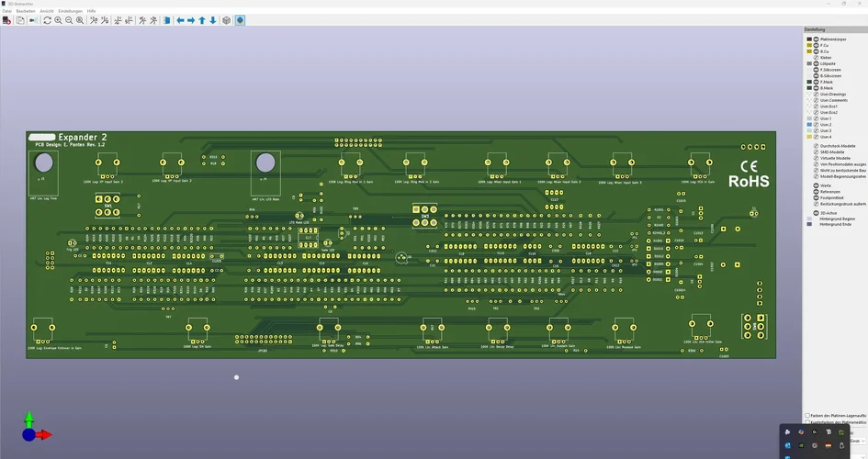Toggle visibility of B.Cu layer

click(816, 51)
